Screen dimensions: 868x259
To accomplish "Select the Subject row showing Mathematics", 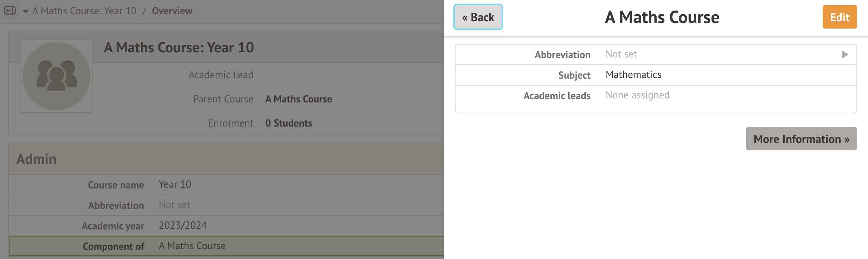I will (x=633, y=75).
